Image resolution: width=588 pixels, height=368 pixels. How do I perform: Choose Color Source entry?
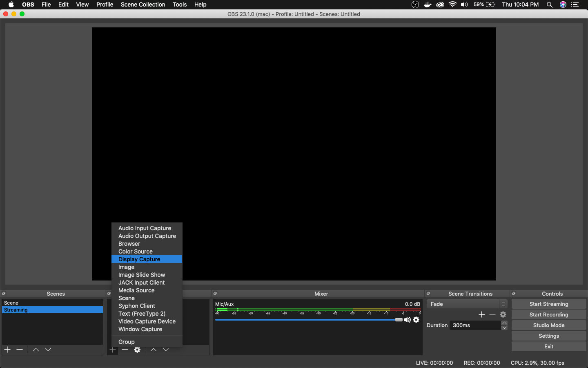click(x=147, y=251)
